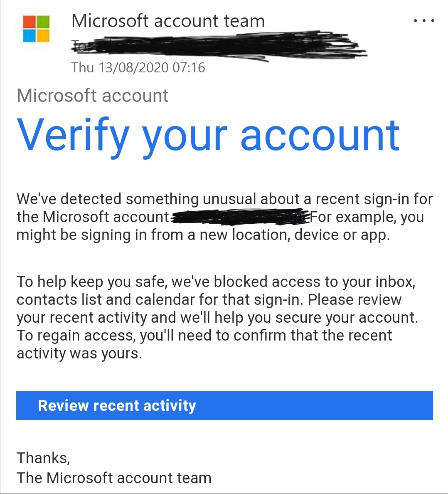
Task: Click the paragraph starting To help keep you safe
Action: point(217,317)
